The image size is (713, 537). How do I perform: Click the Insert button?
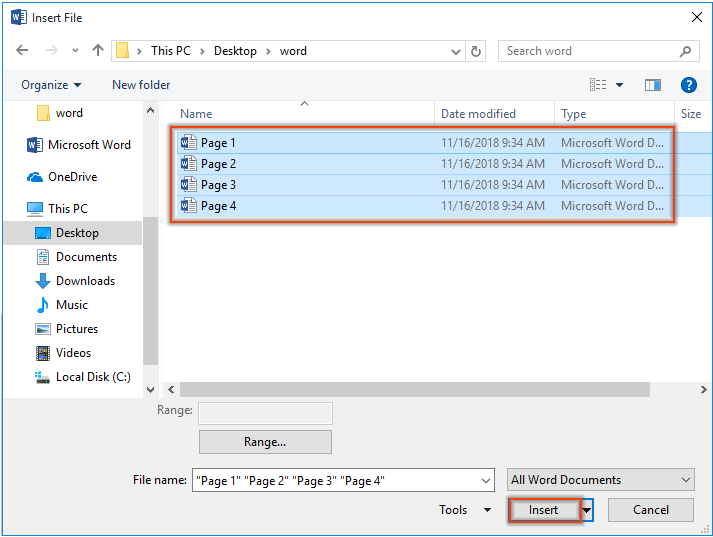coord(543,510)
